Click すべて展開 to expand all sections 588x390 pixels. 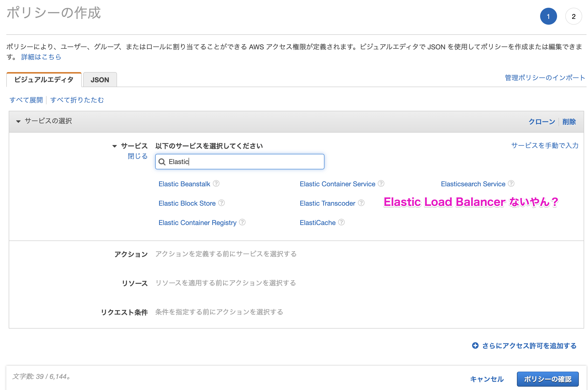(x=26, y=100)
